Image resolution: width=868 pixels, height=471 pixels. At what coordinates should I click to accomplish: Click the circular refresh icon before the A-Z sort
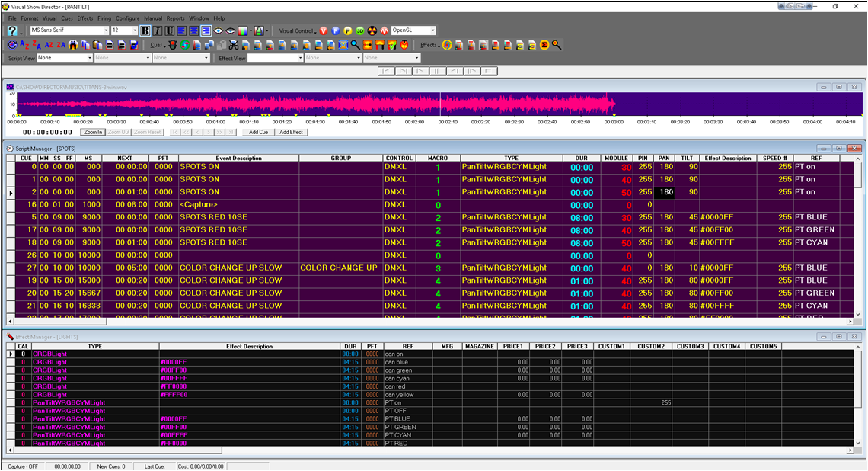pos(12,45)
